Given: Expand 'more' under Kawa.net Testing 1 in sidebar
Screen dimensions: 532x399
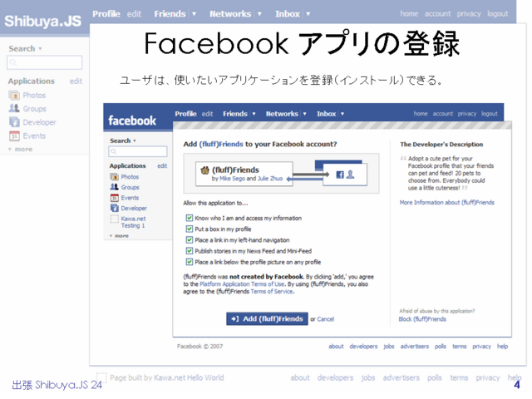Looking at the screenshot, I should (x=119, y=236).
